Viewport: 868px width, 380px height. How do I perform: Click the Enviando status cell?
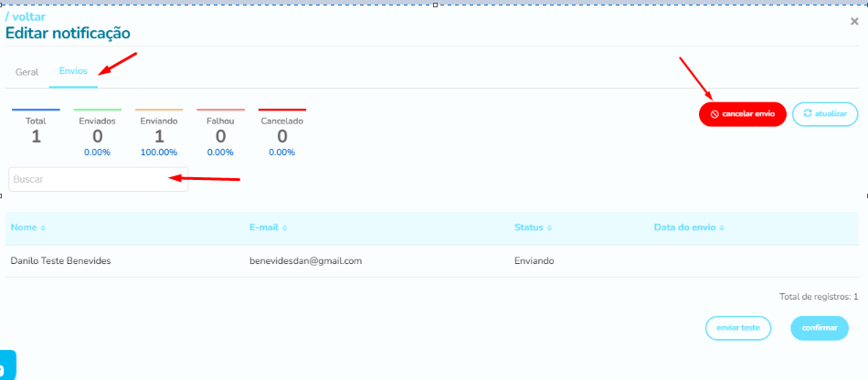[x=535, y=260]
